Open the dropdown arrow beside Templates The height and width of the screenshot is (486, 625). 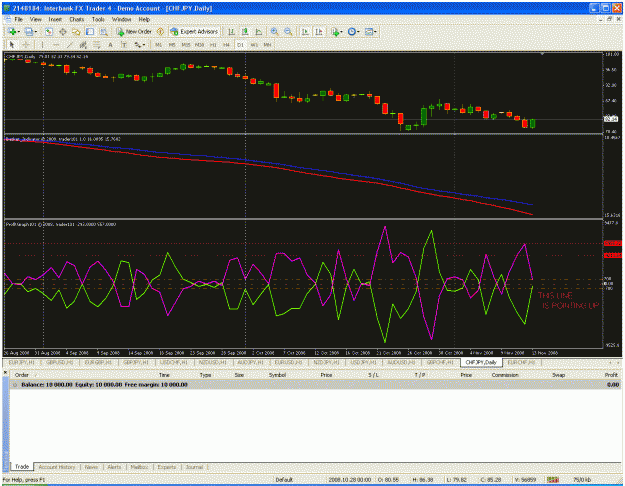point(375,31)
